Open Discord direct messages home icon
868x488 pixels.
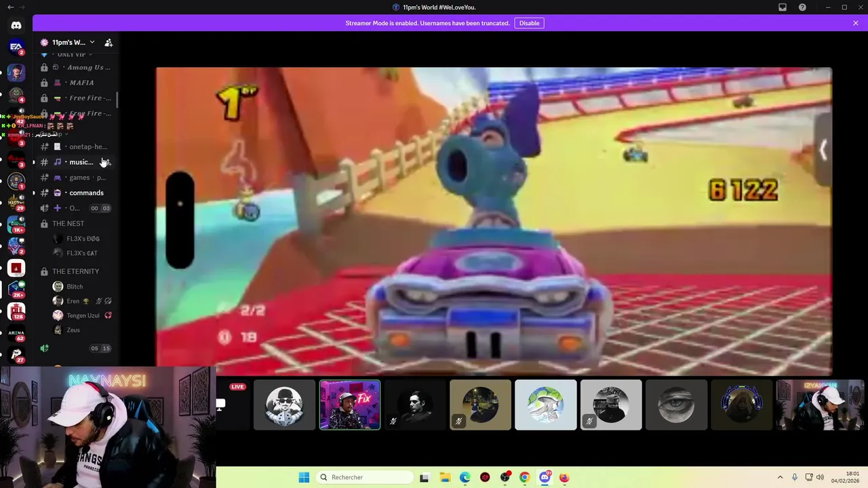[x=16, y=25]
